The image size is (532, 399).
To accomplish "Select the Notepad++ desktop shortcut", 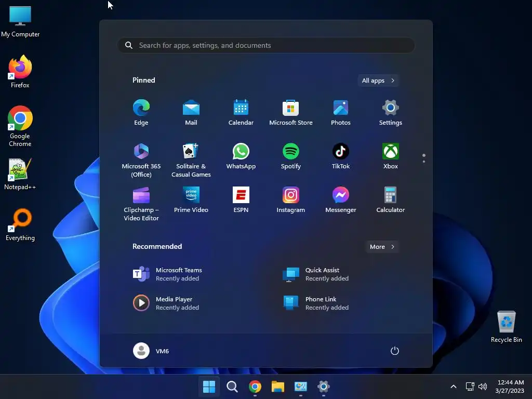I will tap(20, 174).
